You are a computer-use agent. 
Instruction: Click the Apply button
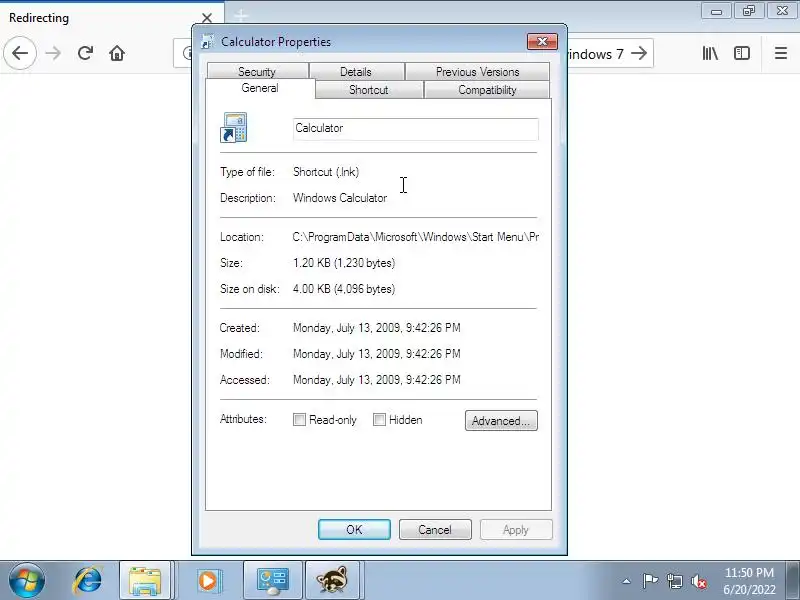[516, 530]
